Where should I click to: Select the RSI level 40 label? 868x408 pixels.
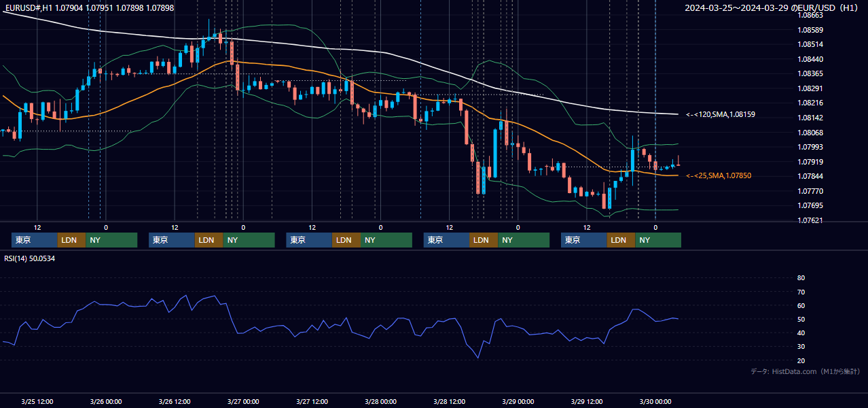tap(801, 333)
